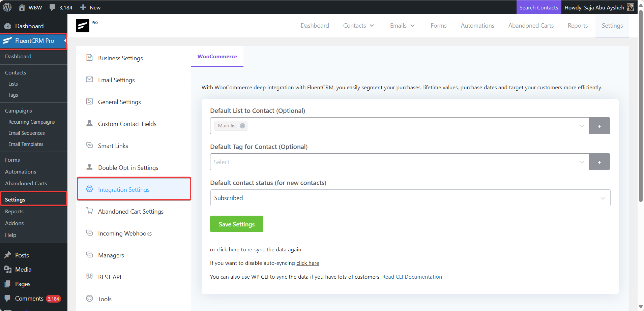Click the page vertical scrollbar
The image size is (644, 311).
[641, 105]
